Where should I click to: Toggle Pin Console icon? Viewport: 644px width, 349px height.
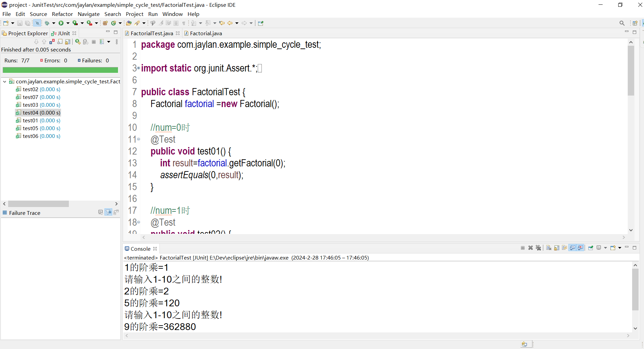(591, 248)
